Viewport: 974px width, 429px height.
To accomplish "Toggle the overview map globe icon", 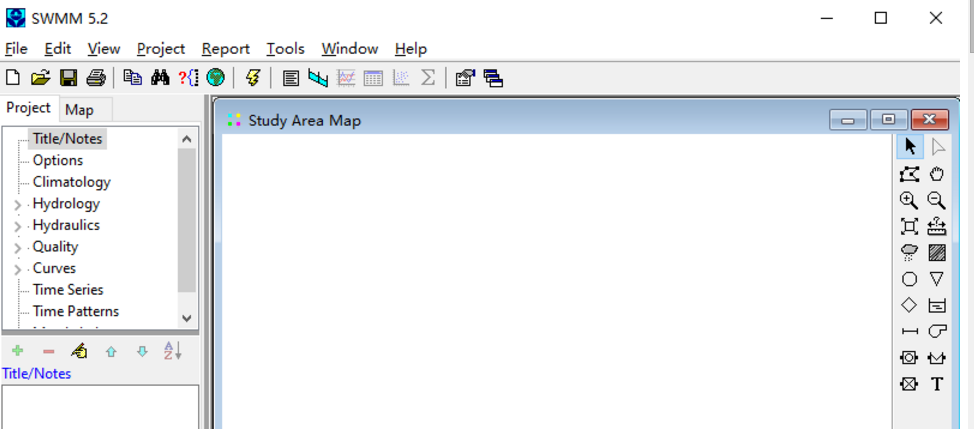I will pyautogui.click(x=216, y=78).
